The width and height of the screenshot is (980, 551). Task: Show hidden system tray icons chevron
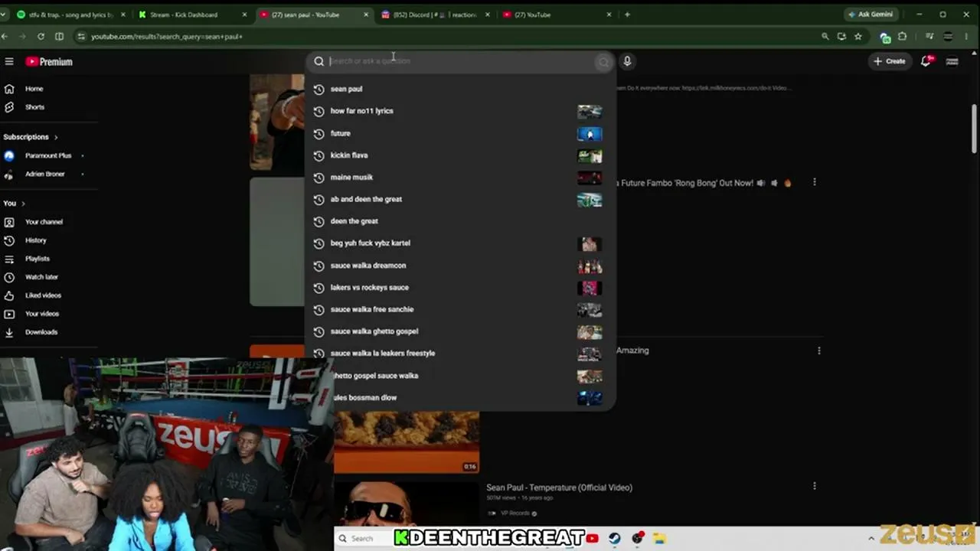(871, 539)
